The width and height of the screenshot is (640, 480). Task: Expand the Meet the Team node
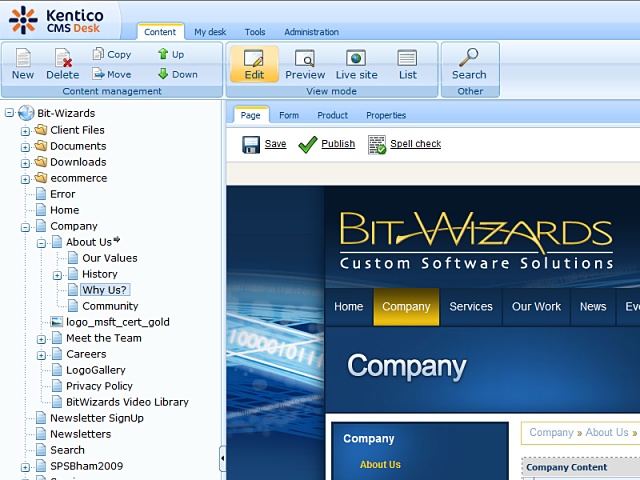coord(41,340)
